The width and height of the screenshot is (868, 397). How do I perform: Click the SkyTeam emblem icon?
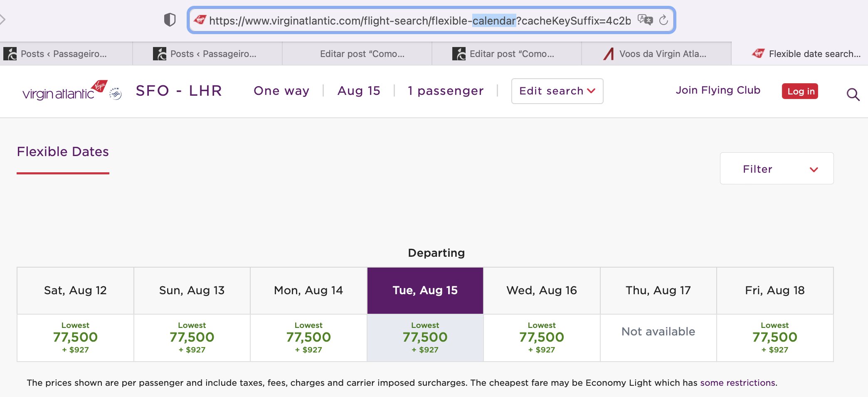point(115,94)
